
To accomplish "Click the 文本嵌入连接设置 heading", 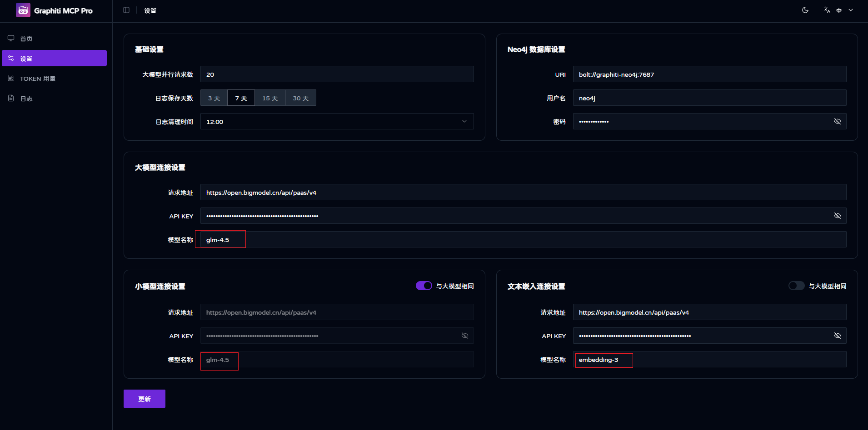I will [x=536, y=286].
